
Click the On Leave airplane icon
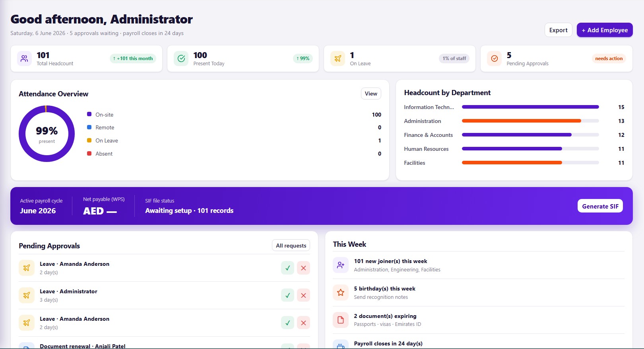pos(338,58)
